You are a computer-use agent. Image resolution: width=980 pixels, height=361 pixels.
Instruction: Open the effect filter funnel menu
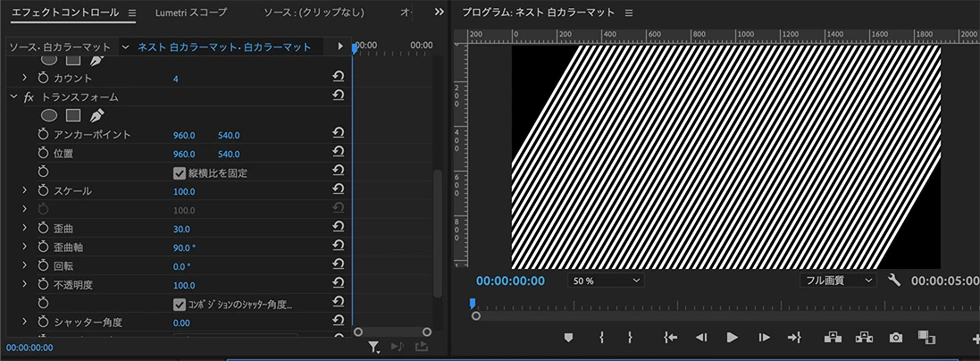tap(373, 347)
